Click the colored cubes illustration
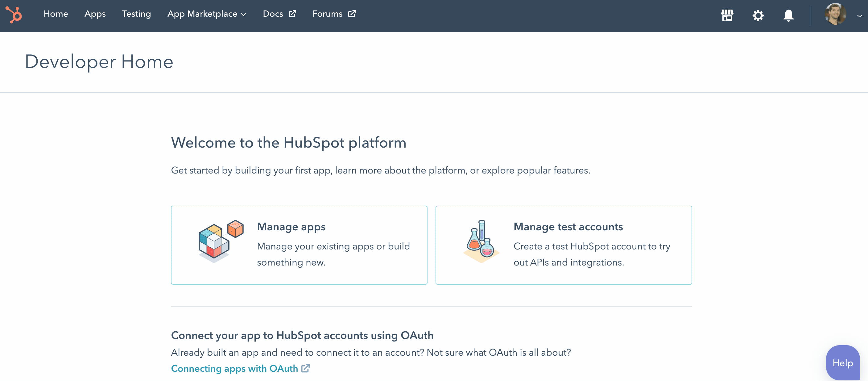Viewport: 868px width, 381px height. point(221,241)
